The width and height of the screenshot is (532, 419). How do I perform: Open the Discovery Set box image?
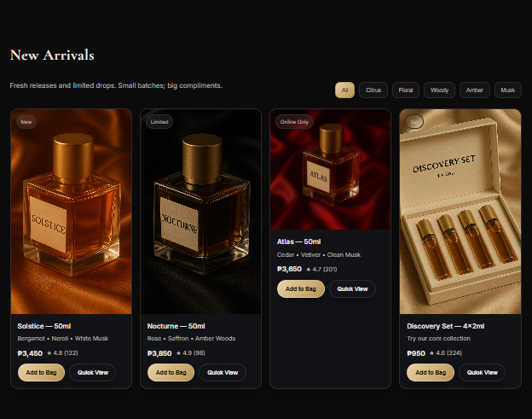(460, 212)
